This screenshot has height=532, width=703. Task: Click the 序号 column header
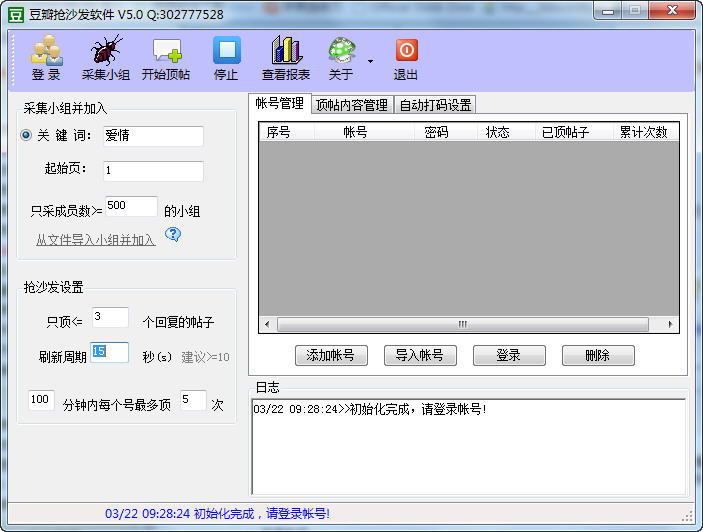(x=286, y=132)
